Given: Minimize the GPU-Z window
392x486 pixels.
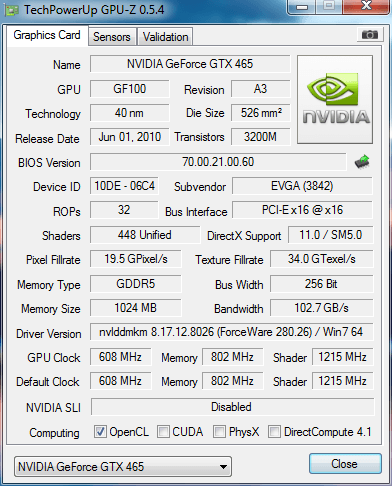Looking at the screenshot, I should coord(302,7).
